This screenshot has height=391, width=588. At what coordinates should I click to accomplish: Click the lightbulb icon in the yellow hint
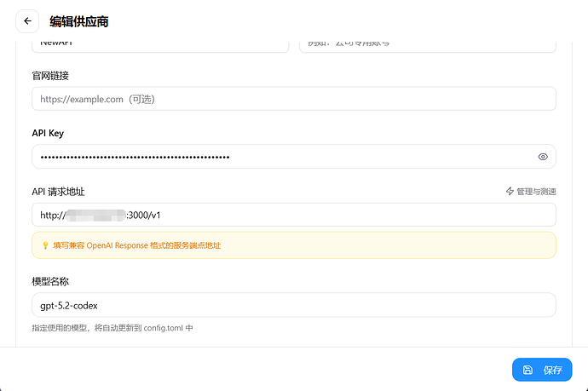pyautogui.click(x=45, y=245)
